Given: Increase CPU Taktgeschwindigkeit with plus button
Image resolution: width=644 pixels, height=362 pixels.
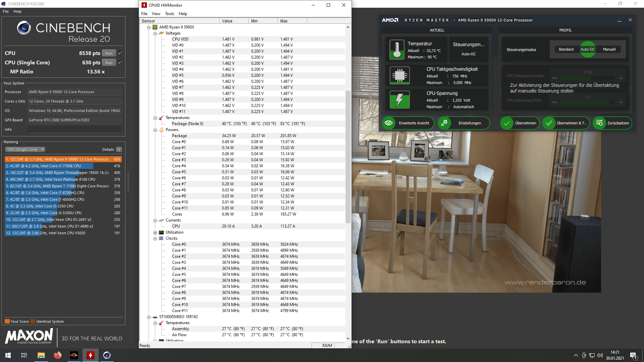Looking at the screenshot, I should pos(621,78).
